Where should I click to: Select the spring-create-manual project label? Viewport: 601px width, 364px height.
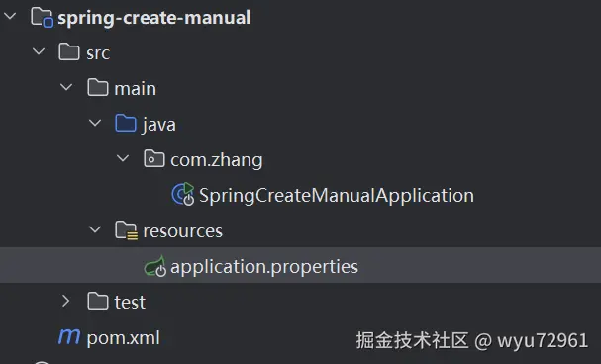pyautogui.click(x=154, y=18)
